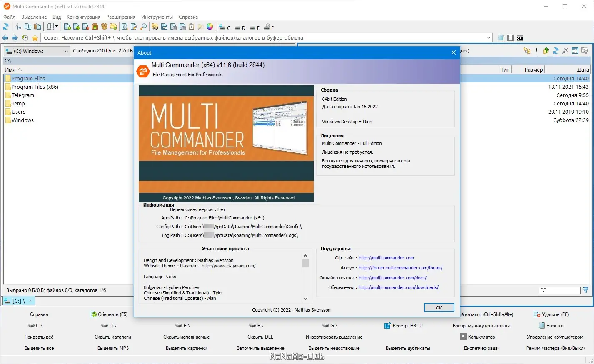Open the selection mode dropdown arrow in toolbar
Image resolution: width=594 pixels, height=364 pixels.
click(57, 27)
